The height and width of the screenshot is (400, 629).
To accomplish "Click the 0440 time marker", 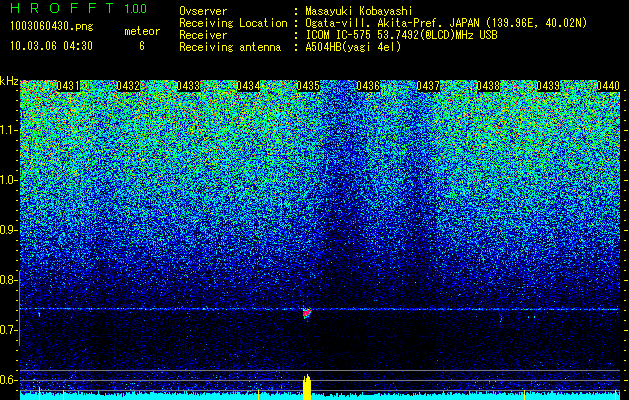I will pyautogui.click(x=608, y=86).
